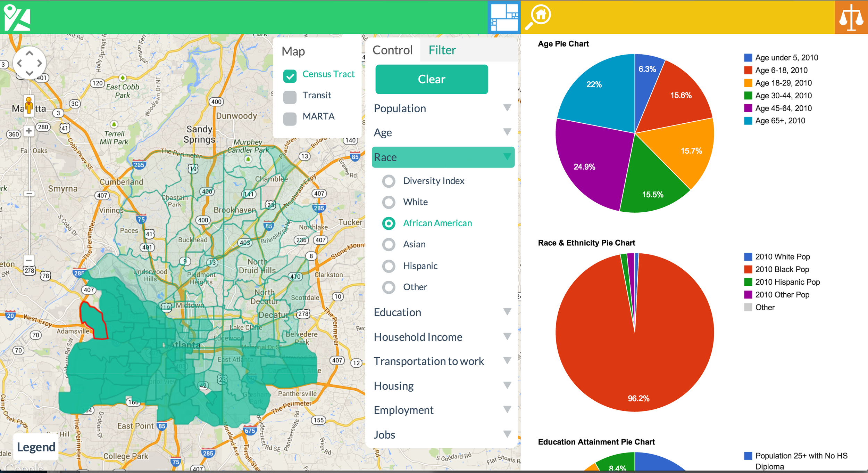Viewport: 868px width, 473px height.
Task: Click the Clear button
Action: 432,79
